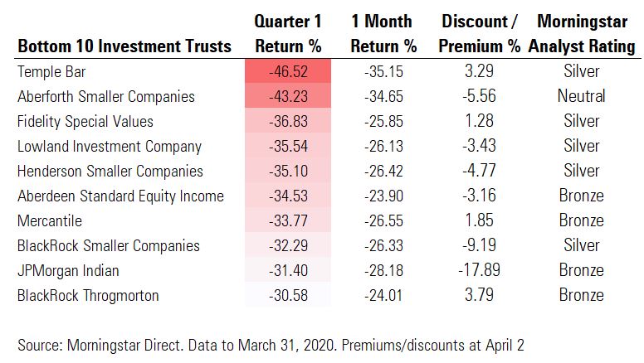Click BlackRock Throgmorton's Bronze rating
Image resolution: width=644 pixels, height=363 pixels.
coord(582,295)
